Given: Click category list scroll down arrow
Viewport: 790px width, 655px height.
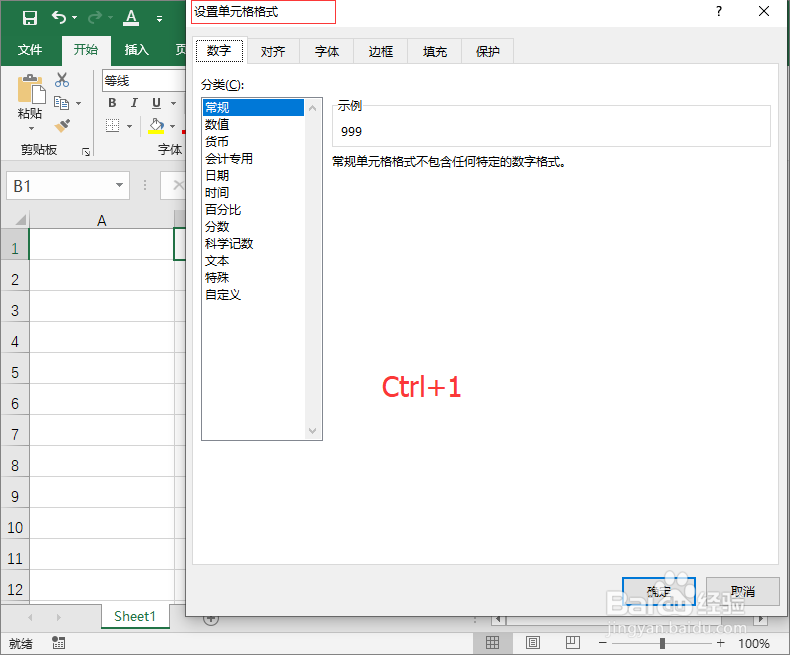Looking at the screenshot, I should tap(312, 431).
